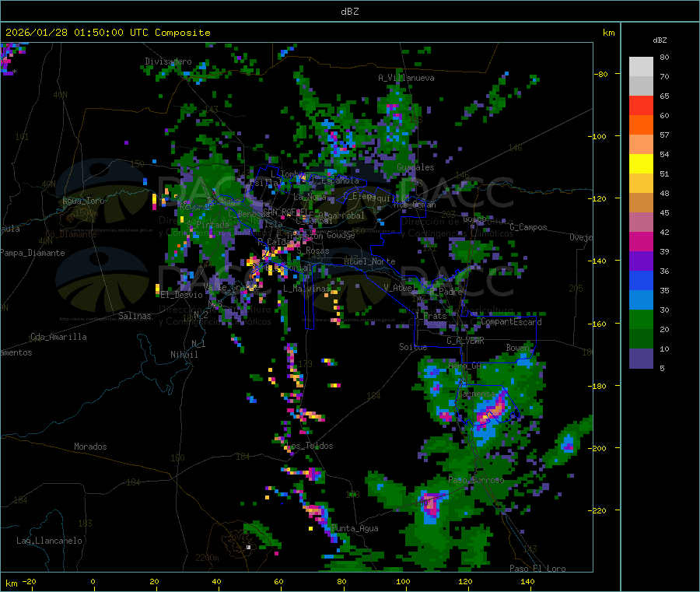Click the -160 tick on the vertical km axis
Screen dimensions: 700x592
point(598,324)
